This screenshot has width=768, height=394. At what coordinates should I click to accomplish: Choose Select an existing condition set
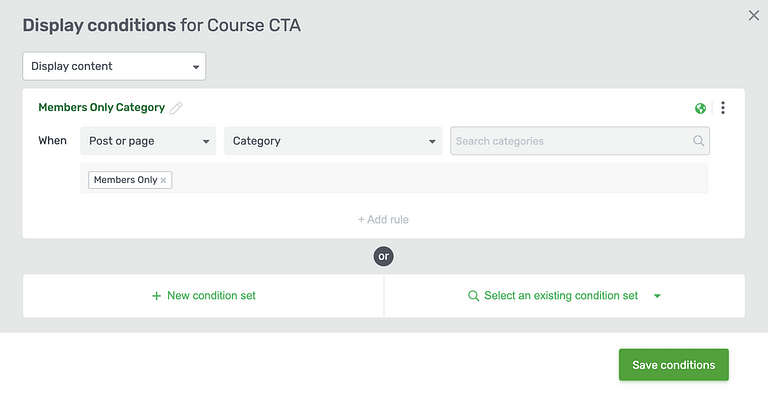click(x=565, y=296)
